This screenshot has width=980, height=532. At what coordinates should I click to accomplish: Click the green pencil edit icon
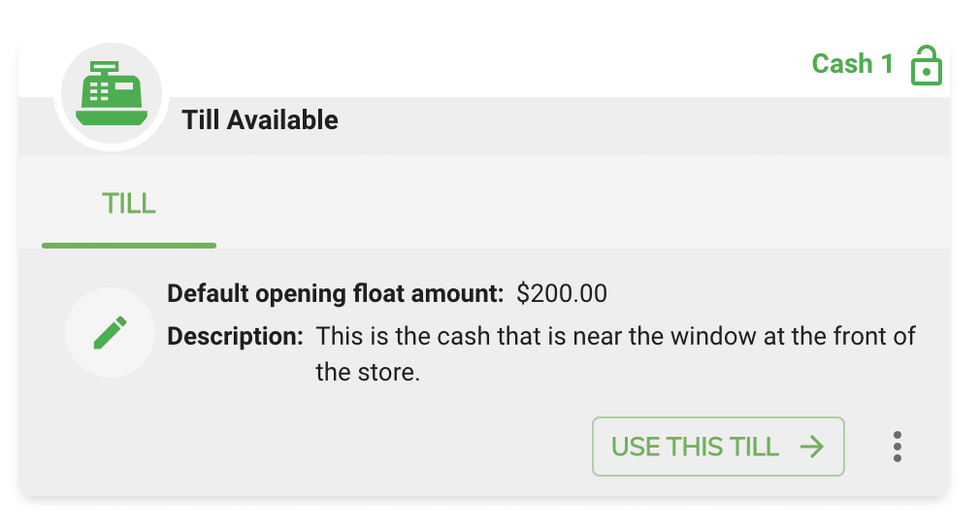click(x=110, y=333)
